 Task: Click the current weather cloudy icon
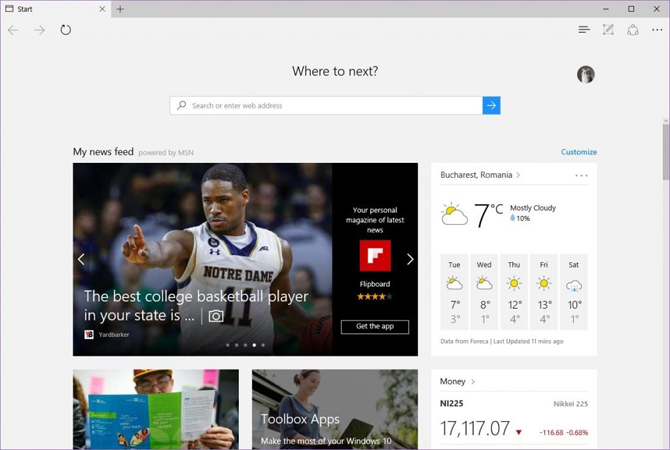point(454,215)
